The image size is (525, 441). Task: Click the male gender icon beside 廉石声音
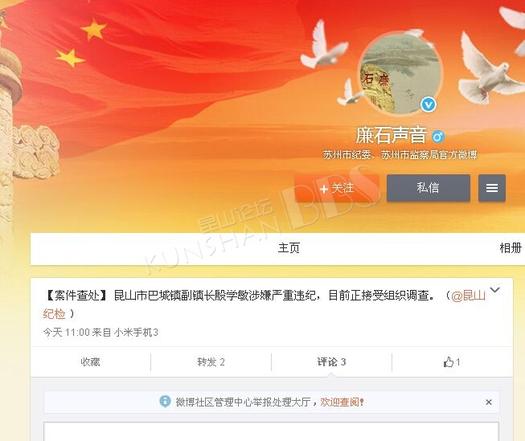click(438, 136)
